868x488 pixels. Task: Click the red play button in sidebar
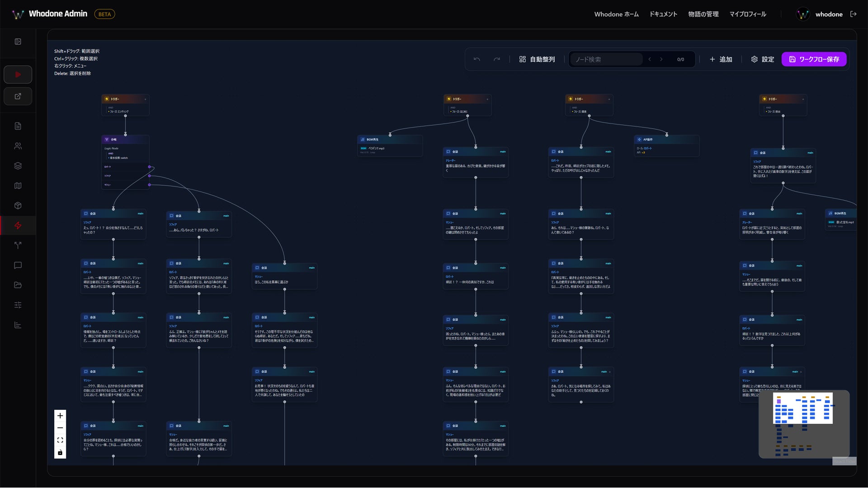tap(18, 75)
